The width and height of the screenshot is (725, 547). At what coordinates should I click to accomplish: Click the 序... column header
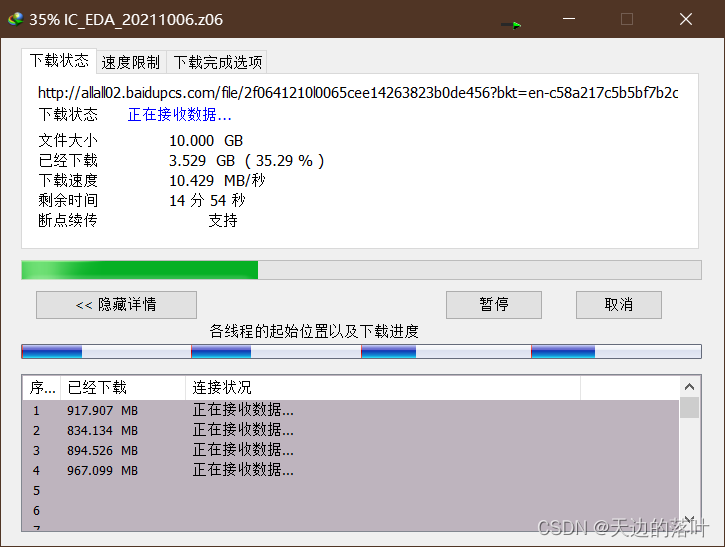(42, 387)
